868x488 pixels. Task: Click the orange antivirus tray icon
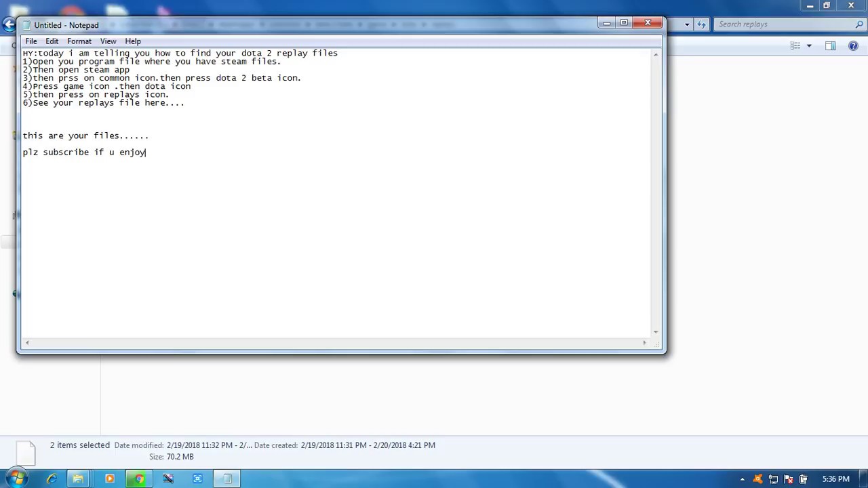pos(758,479)
